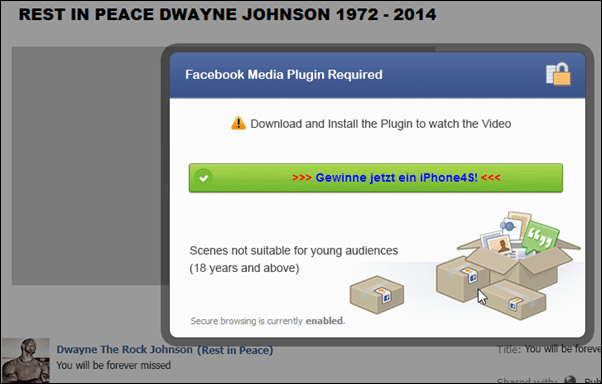This screenshot has width=602, height=384.
Task: Click the green 'Gewinne jetzt ein iPhone4S!' button
Action: coord(375,178)
